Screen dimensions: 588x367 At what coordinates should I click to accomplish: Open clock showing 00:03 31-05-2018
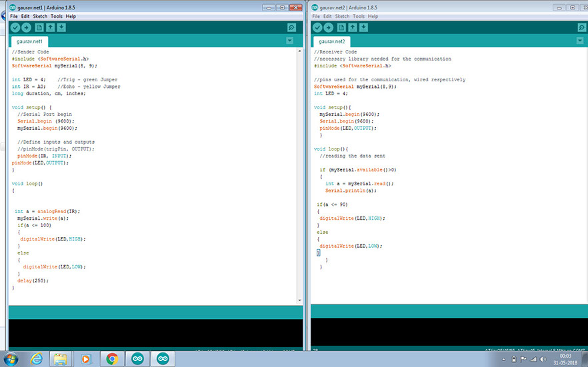pos(565,359)
